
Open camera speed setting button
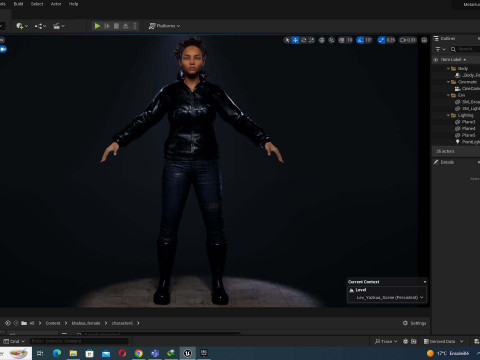(408, 40)
